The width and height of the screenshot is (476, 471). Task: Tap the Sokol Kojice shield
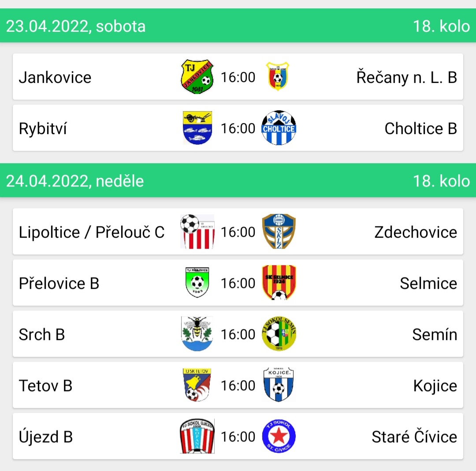(279, 385)
